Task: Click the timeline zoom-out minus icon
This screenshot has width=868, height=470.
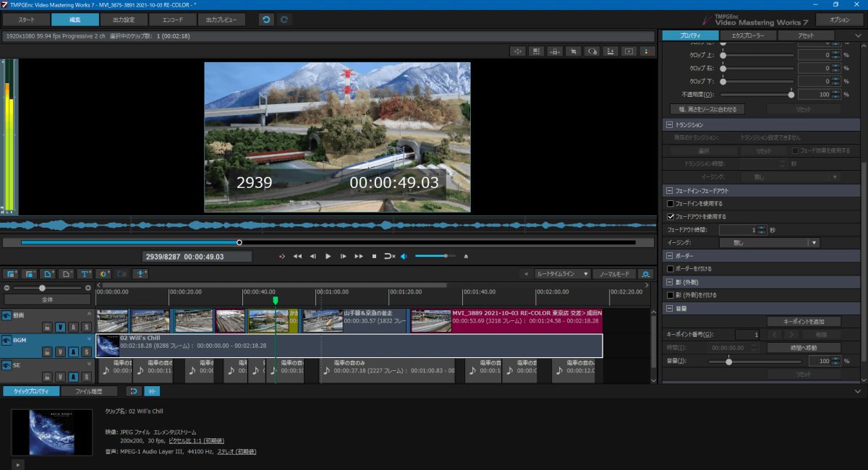Action: [7, 288]
